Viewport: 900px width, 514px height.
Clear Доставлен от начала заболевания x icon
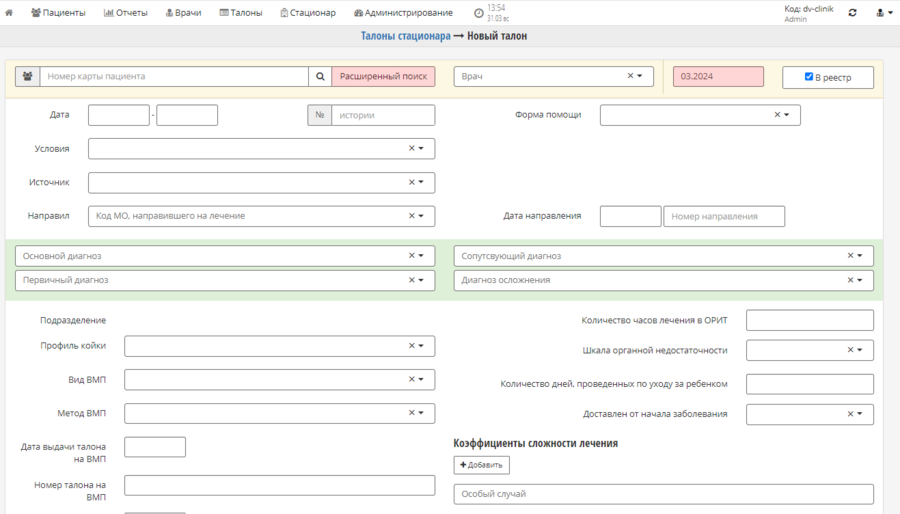851,414
